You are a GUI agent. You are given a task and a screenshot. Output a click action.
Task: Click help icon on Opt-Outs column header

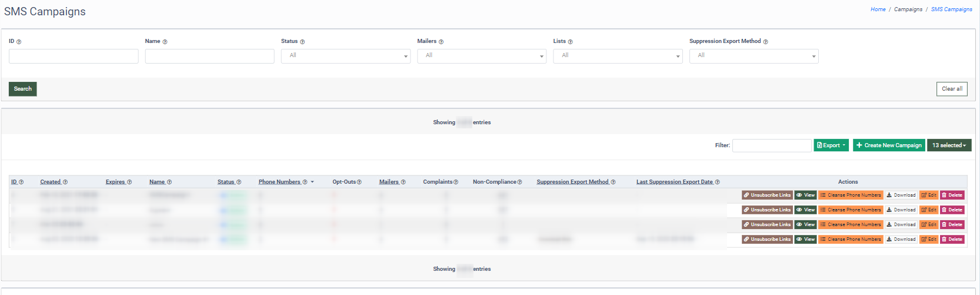click(x=359, y=182)
